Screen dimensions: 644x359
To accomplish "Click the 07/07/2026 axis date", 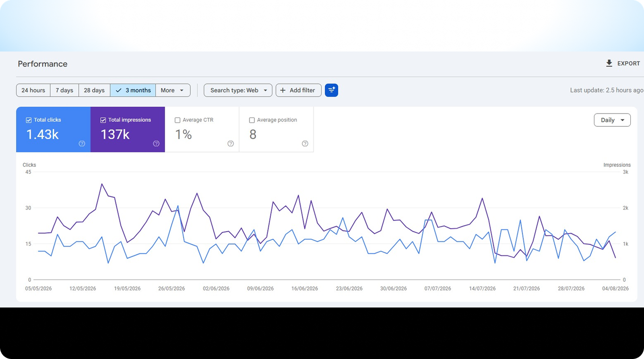I will pyautogui.click(x=438, y=289).
